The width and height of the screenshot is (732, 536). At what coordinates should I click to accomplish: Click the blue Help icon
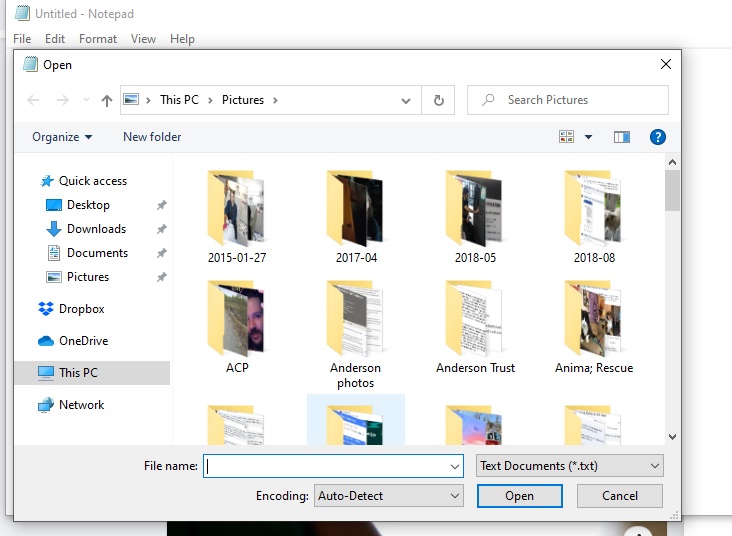tap(658, 137)
